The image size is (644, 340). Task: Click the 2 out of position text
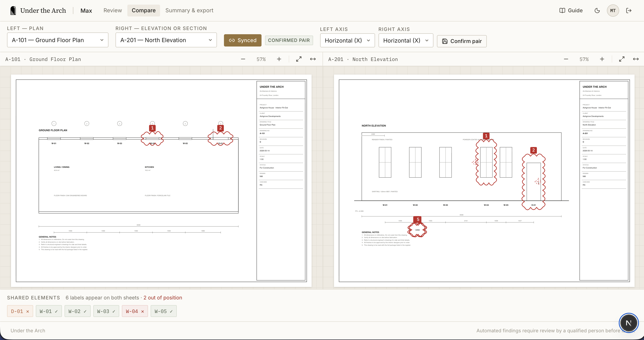(x=163, y=298)
